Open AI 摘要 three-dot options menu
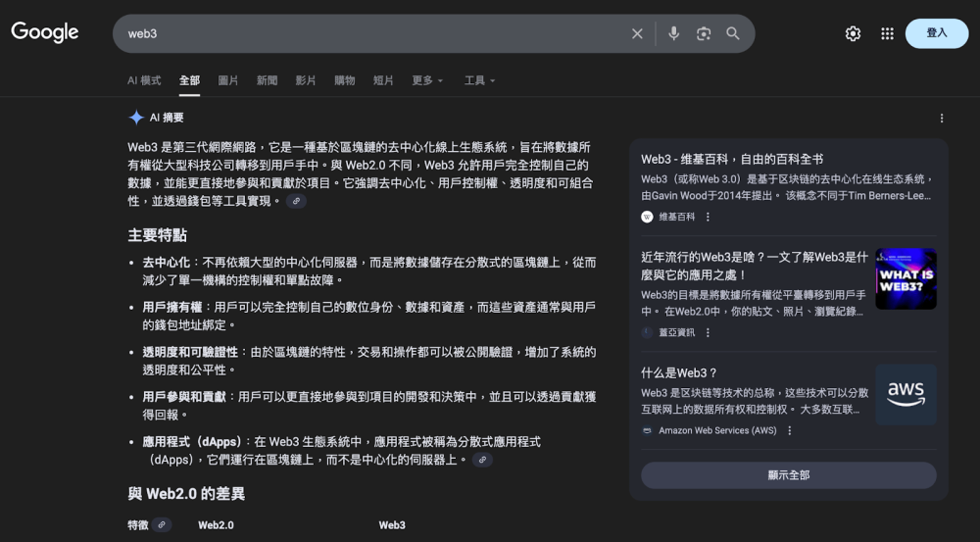 941,119
